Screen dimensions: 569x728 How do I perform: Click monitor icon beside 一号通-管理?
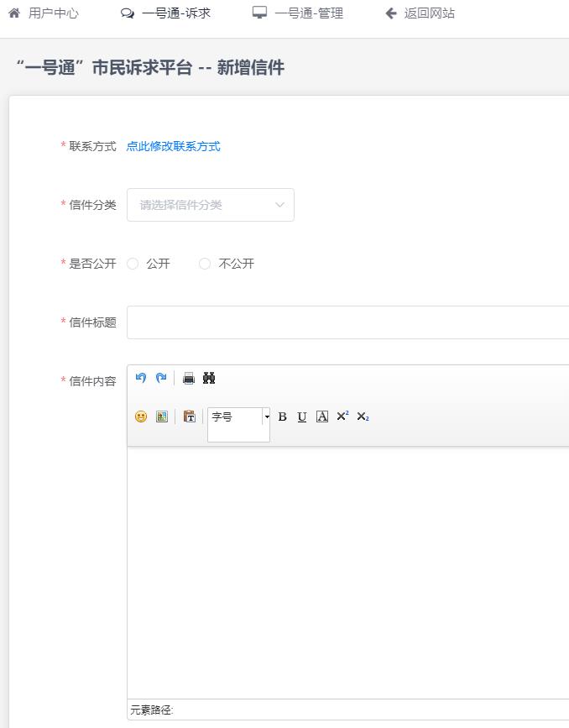pos(259,13)
